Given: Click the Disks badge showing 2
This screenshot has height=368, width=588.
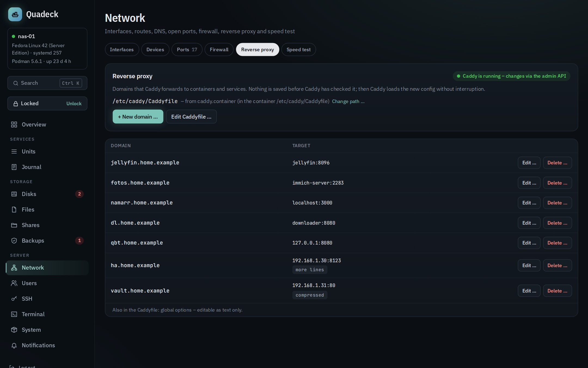Looking at the screenshot, I should pos(79,194).
